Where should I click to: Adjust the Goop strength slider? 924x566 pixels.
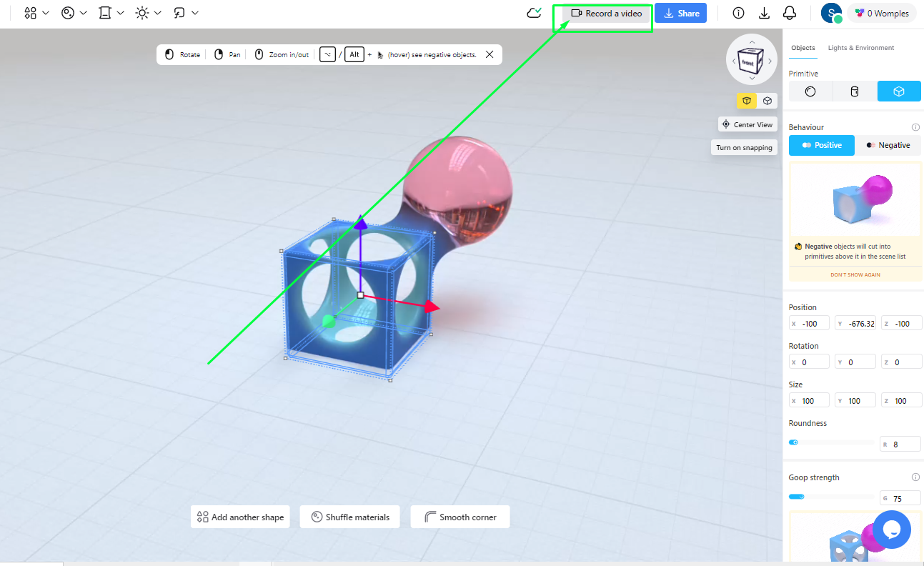pyautogui.click(x=831, y=497)
